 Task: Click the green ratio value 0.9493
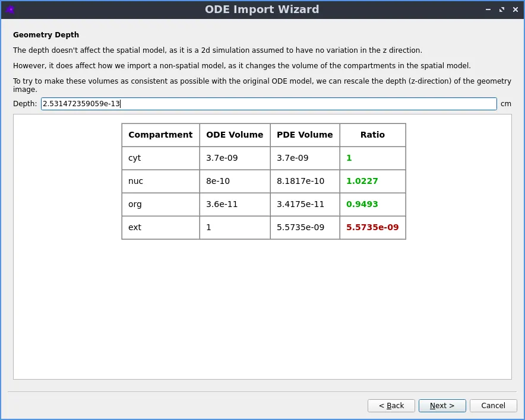362,204
